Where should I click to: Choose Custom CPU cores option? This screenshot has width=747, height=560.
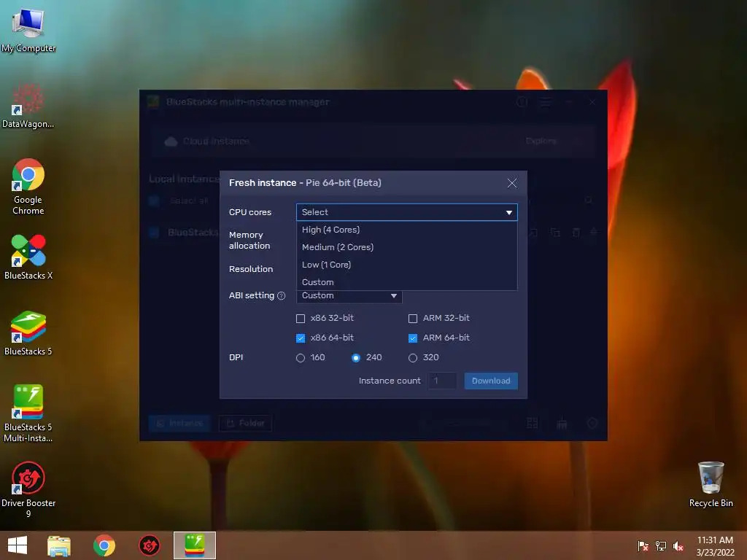[x=407, y=282]
